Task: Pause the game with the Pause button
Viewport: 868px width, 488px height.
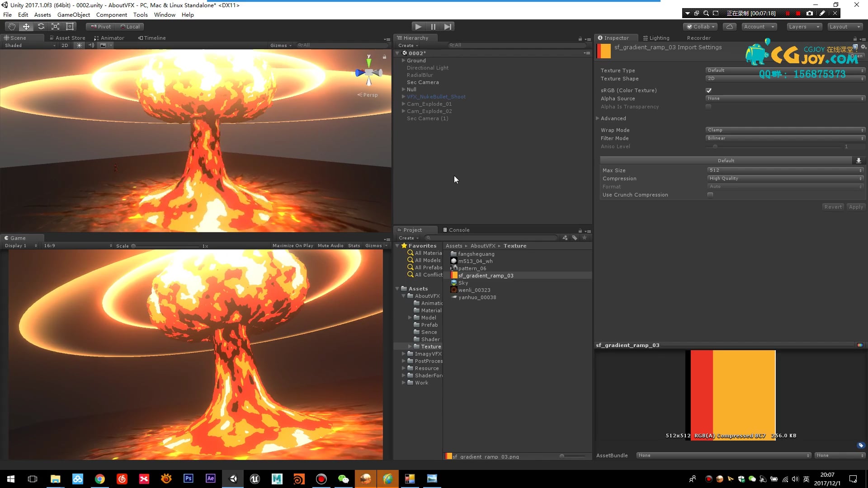Action: tap(433, 26)
